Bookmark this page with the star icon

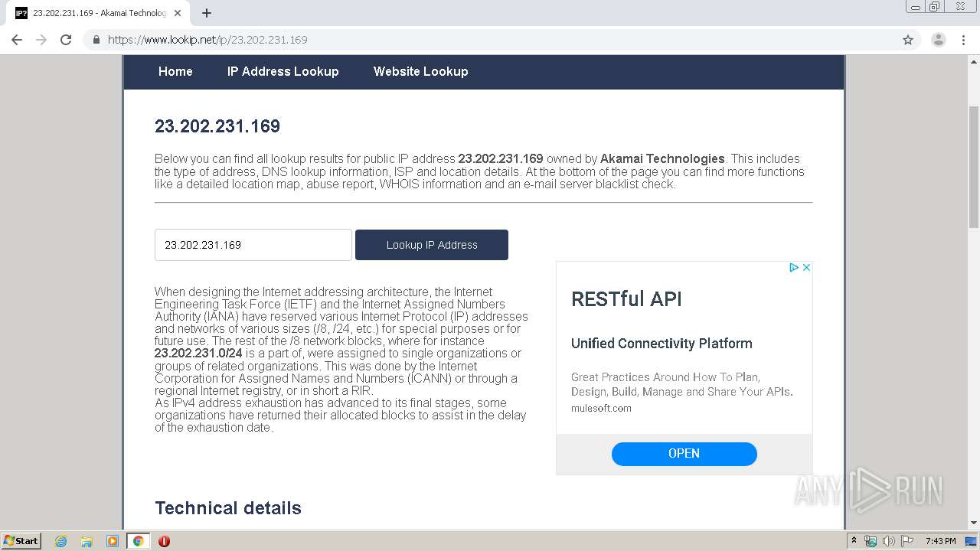coord(908,40)
